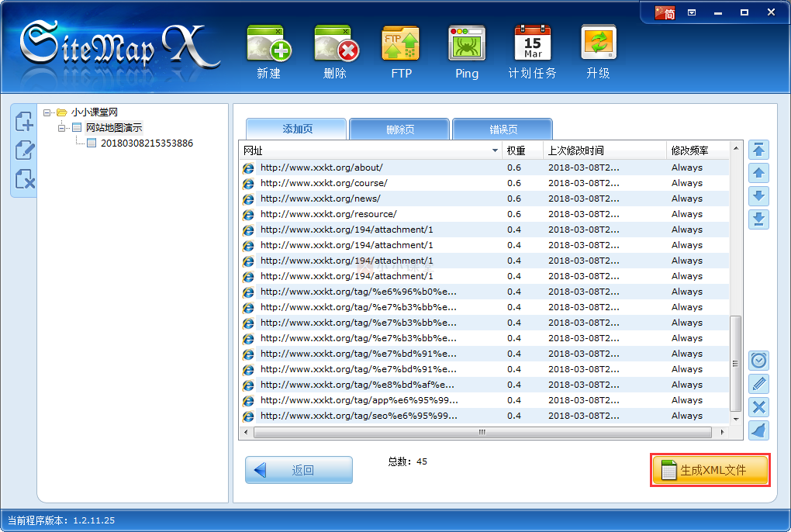The width and height of the screenshot is (791, 532).
Task: Open the title bar dropdown menu icon
Action: tap(692, 12)
